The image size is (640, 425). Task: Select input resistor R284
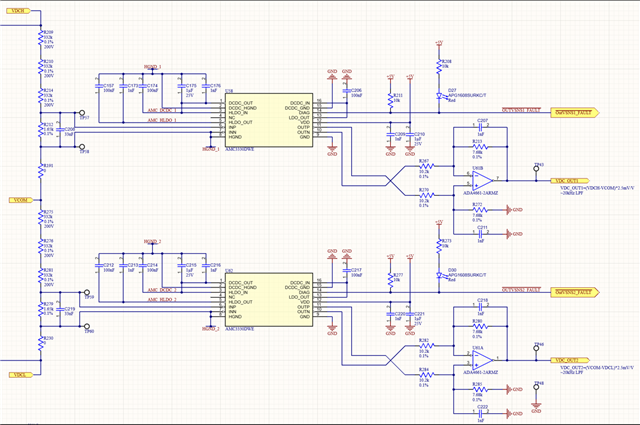click(427, 375)
